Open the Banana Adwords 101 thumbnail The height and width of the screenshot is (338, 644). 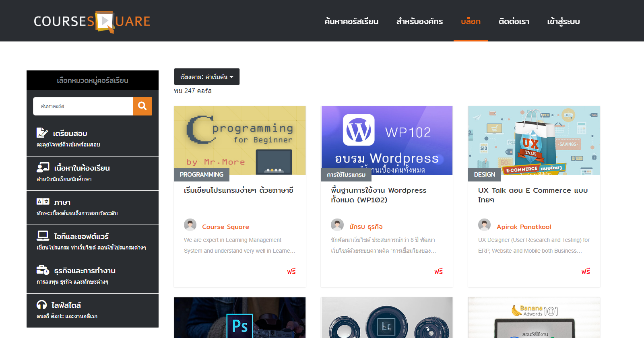(x=534, y=317)
